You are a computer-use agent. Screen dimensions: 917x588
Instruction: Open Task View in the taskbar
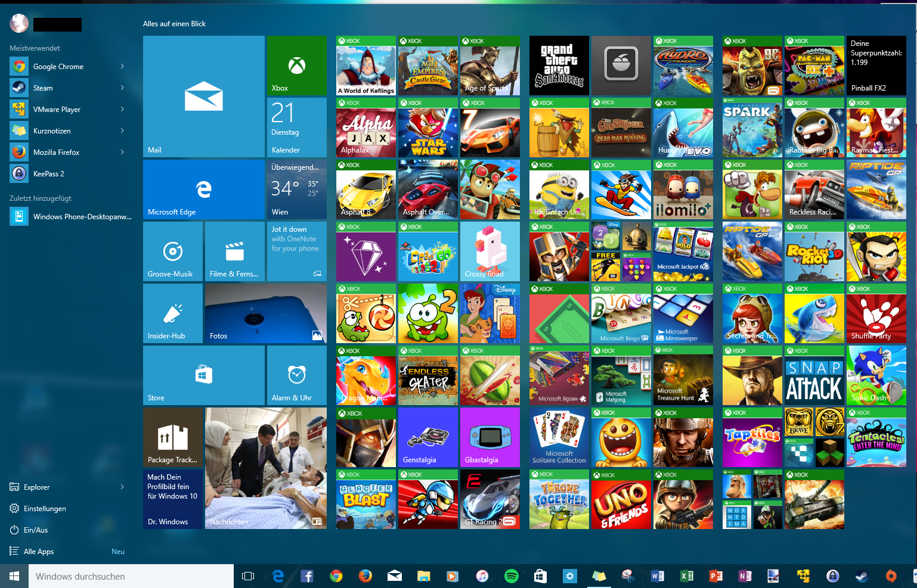[248, 576]
